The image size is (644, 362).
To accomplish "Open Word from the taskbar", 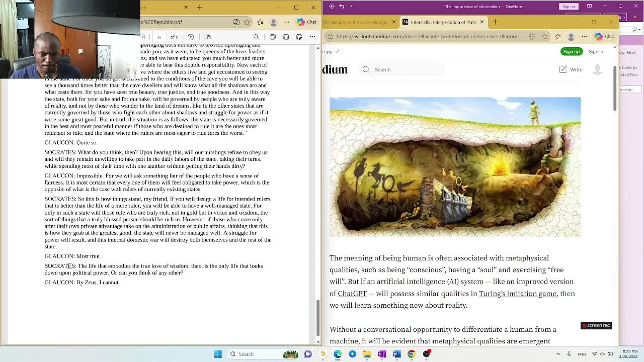I will (x=396, y=354).
